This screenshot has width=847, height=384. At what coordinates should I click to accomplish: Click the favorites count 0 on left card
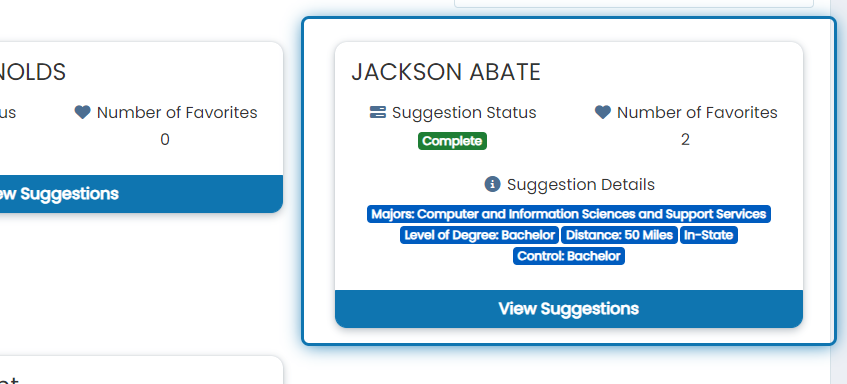[x=165, y=140]
